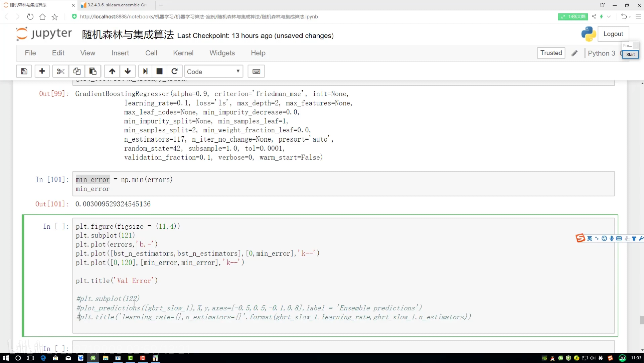Image resolution: width=644 pixels, height=363 pixels.
Task: Run the selected cell button
Action: tap(145, 71)
